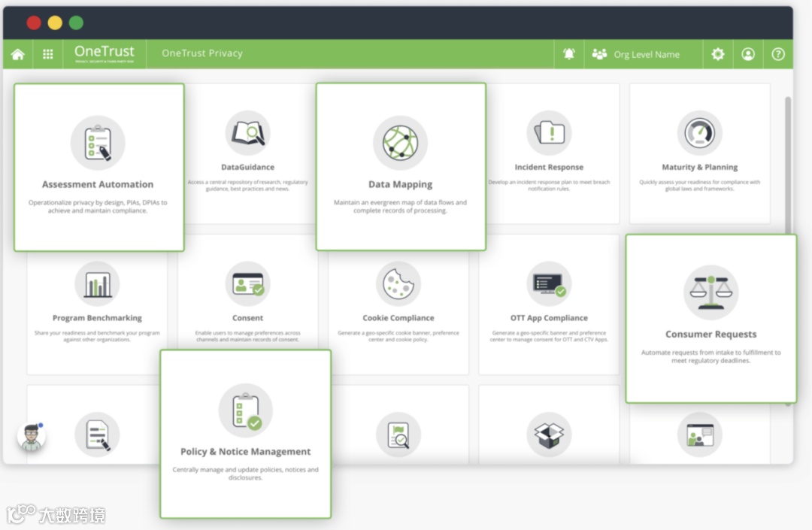Open the app launcher grid icon
Screen dimensions: 812x530
[47, 54]
